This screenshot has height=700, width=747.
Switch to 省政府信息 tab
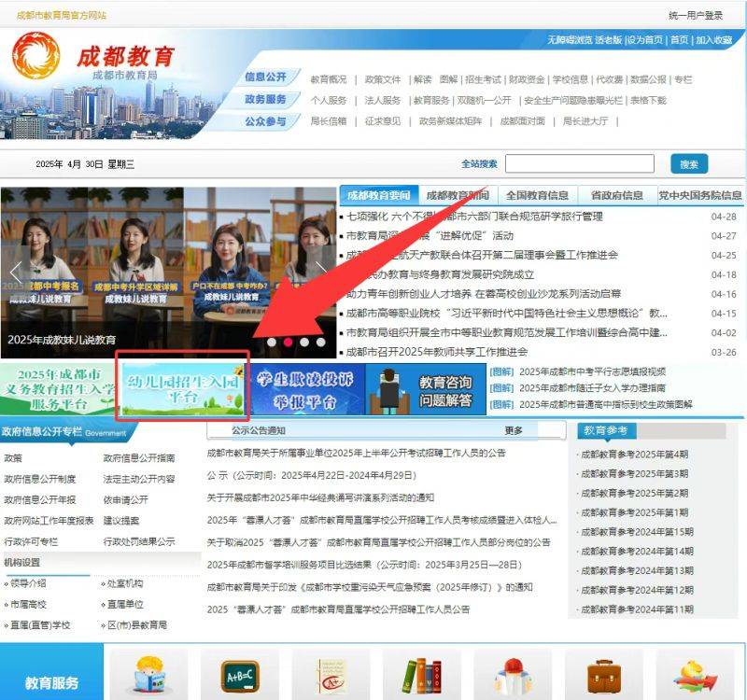point(617,196)
